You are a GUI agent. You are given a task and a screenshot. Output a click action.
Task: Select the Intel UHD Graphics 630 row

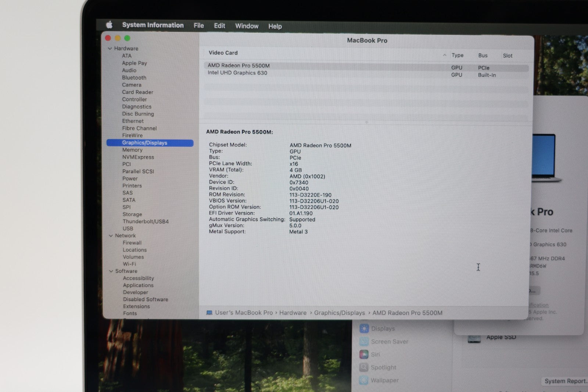(366, 74)
